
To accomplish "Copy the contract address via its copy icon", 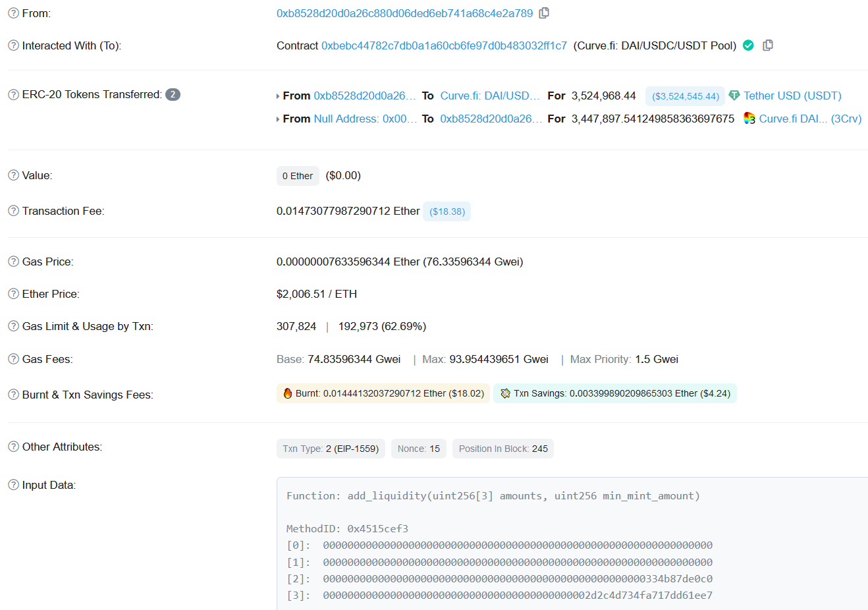I will click(x=768, y=45).
